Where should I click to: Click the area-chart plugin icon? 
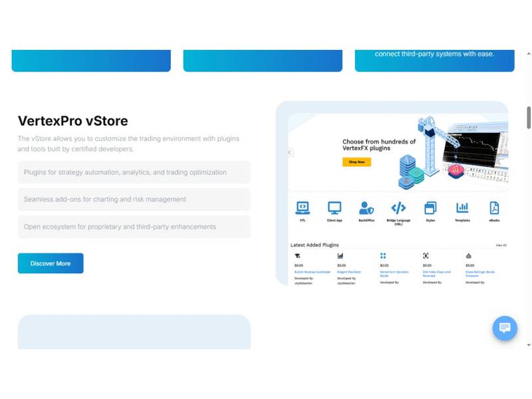coord(340,256)
